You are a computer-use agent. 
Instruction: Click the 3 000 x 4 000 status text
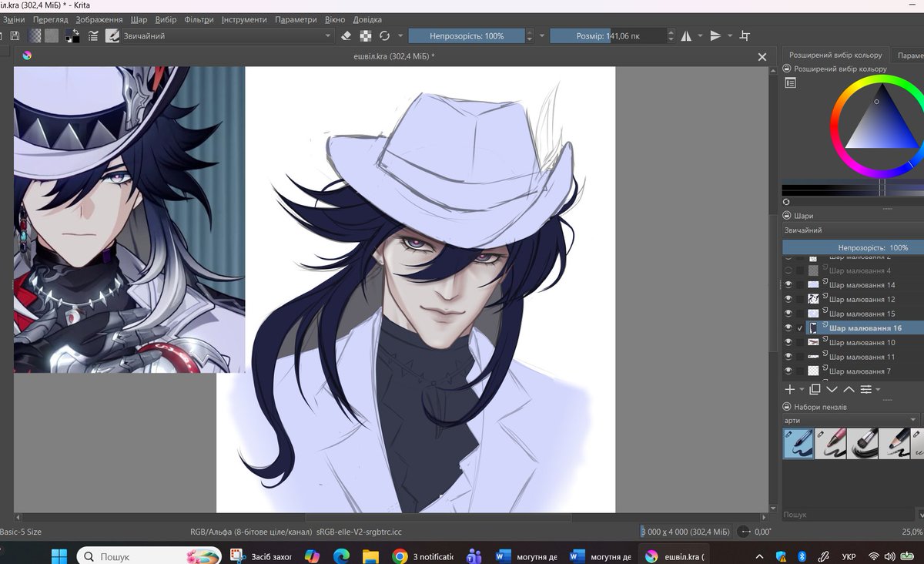(x=685, y=532)
